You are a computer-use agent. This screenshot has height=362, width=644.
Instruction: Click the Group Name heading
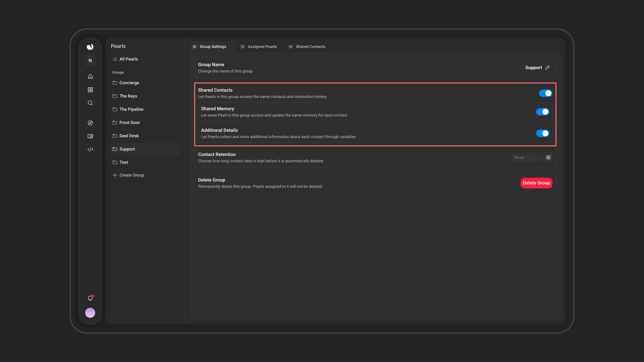[x=211, y=64]
